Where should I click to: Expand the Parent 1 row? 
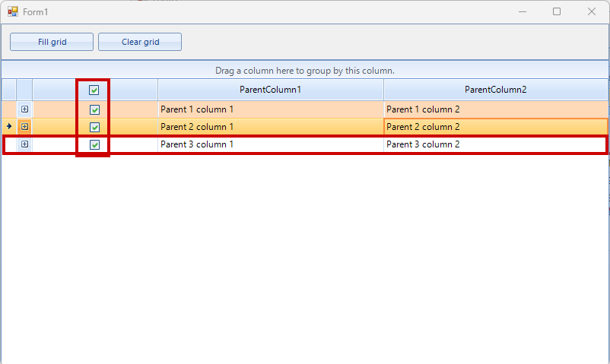25,109
